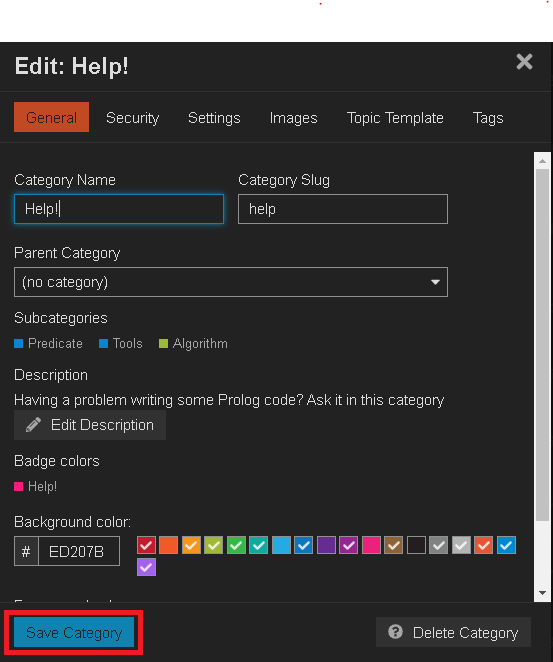Choose the light purple swatch on second row

(x=146, y=567)
